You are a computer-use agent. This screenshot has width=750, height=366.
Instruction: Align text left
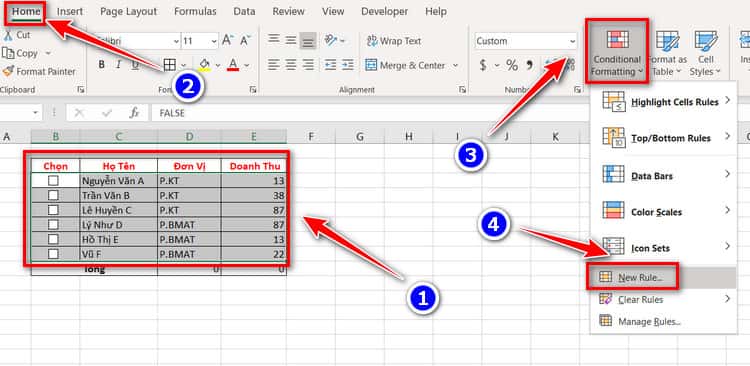point(274,65)
